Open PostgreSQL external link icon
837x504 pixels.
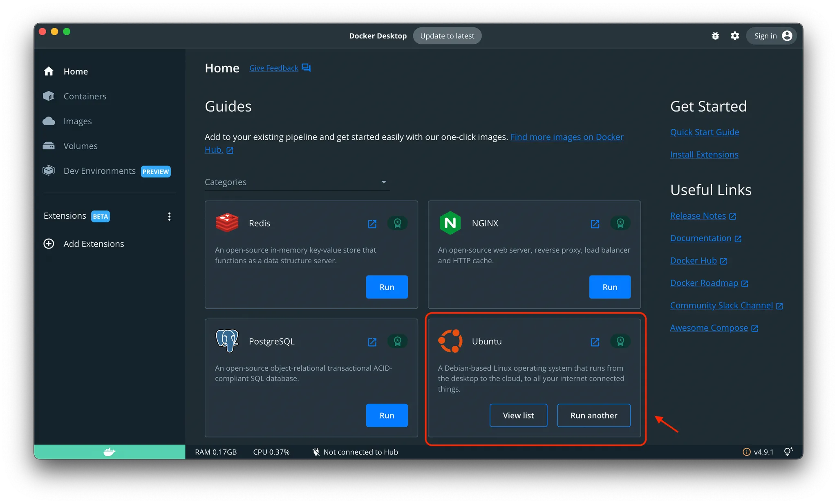pyautogui.click(x=372, y=342)
